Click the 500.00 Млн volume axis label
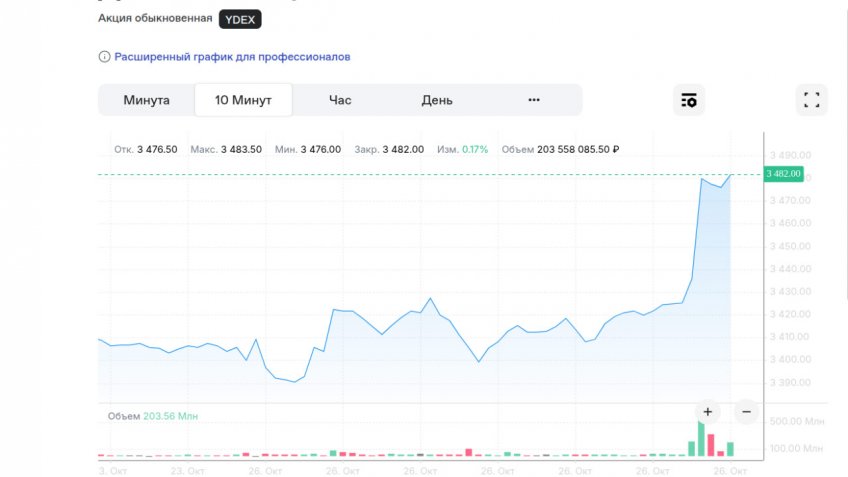The height and width of the screenshot is (477, 848). pyautogui.click(x=797, y=421)
